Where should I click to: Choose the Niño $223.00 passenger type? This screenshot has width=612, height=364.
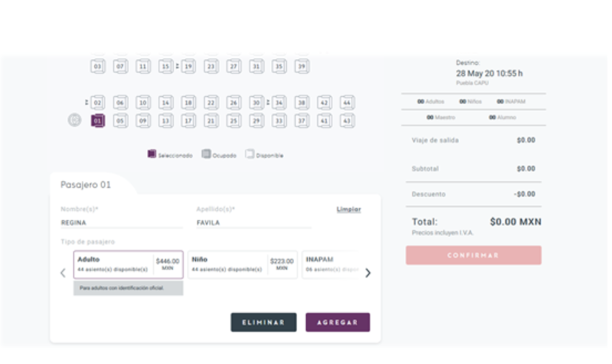click(242, 264)
